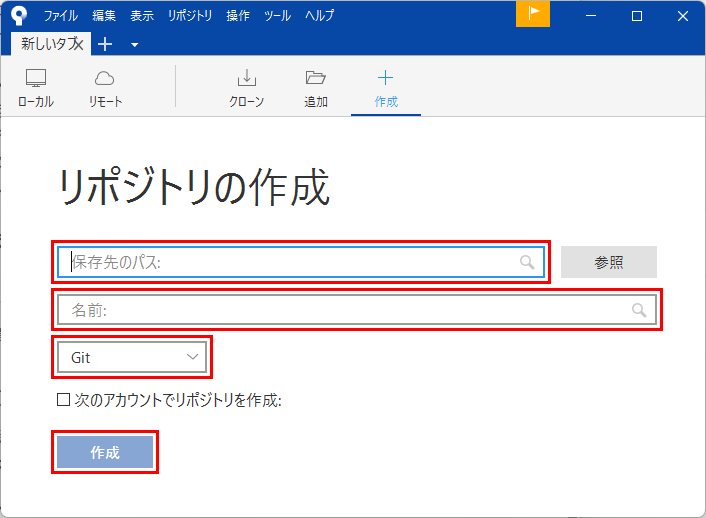706x518 pixels.
Task: Focus the 保存先のパス input field
Action: [x=290, y=262]
